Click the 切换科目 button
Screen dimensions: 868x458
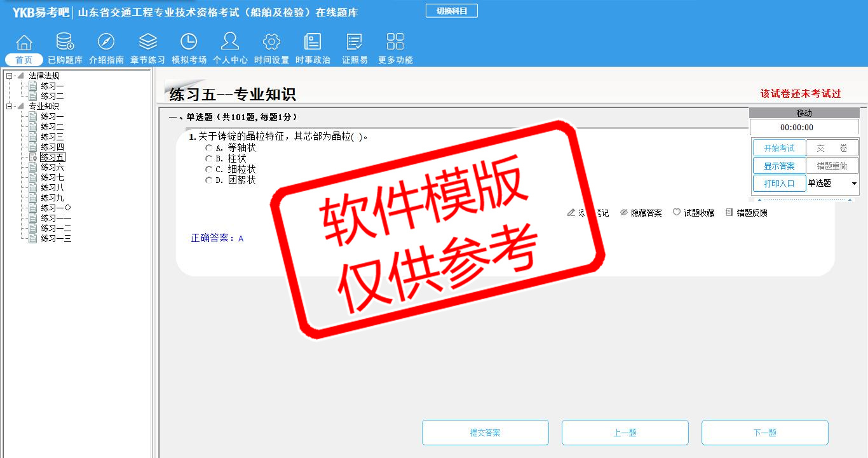[451, 11]
